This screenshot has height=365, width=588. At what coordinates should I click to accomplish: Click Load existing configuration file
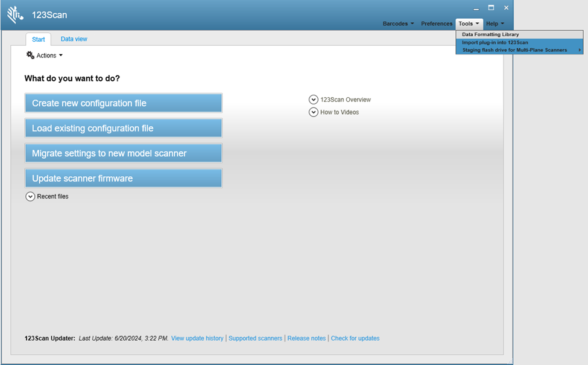pos(123,128)
